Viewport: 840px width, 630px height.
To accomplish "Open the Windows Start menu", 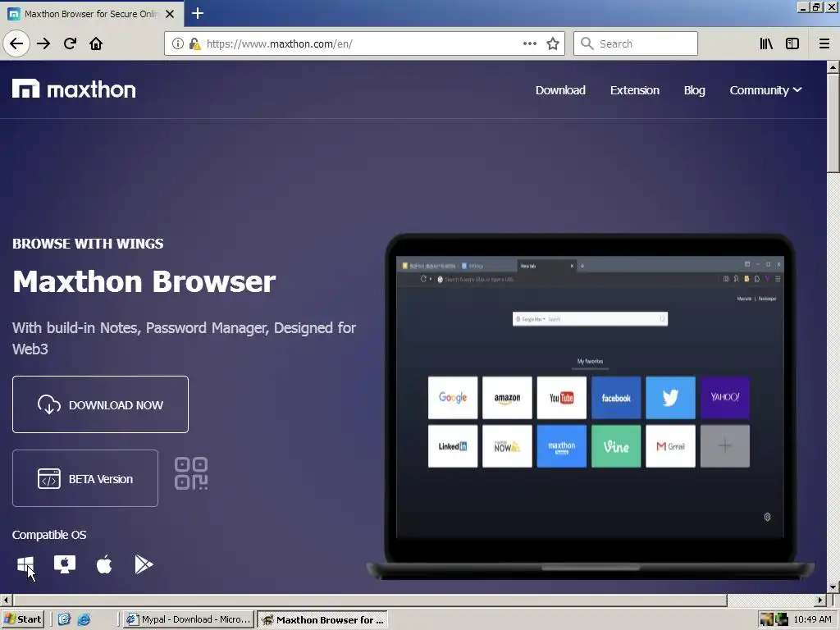I will (x=22, y=619).
